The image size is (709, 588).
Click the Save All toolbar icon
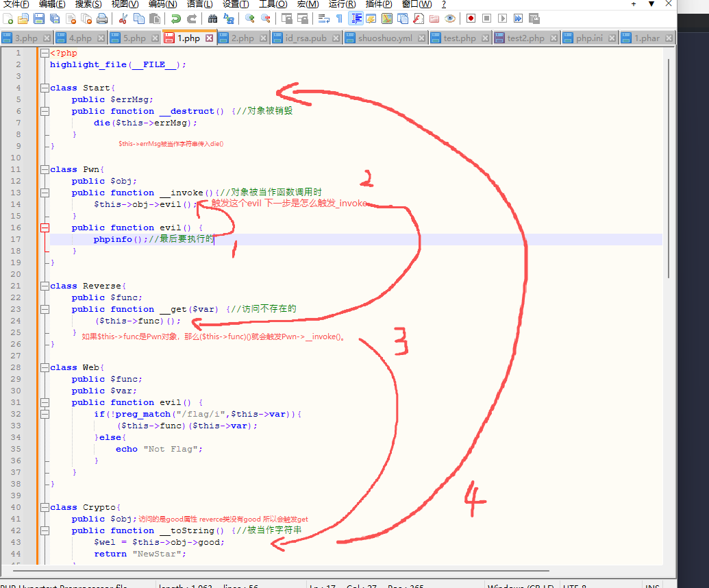pyautogui.click(x=54, y=19)
